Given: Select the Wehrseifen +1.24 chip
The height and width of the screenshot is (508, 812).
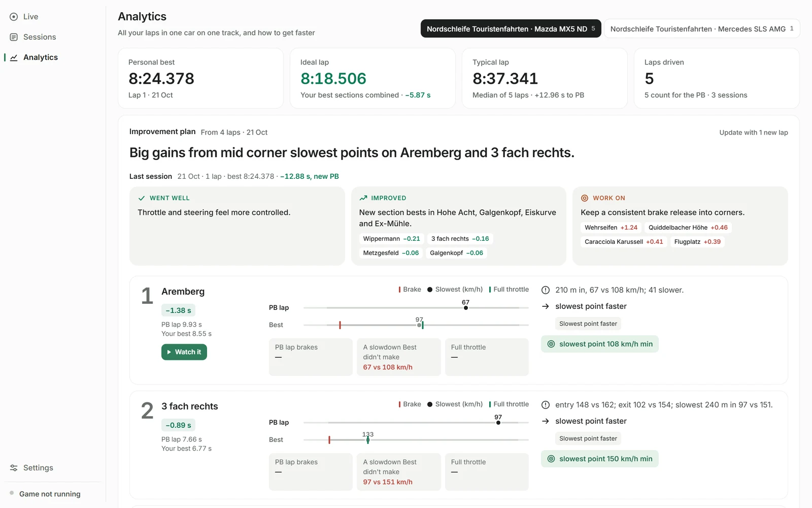Looking at the screenshot, I should coord(611,228).
